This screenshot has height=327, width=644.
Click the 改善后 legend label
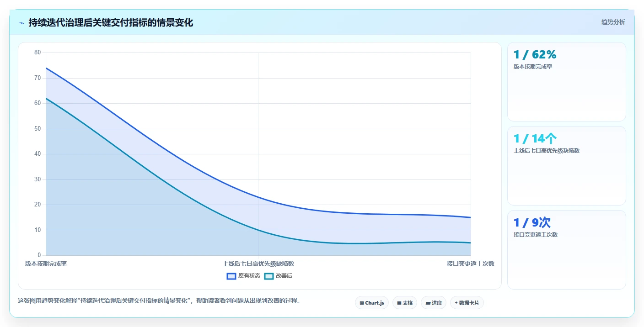[x=284, y=276]
